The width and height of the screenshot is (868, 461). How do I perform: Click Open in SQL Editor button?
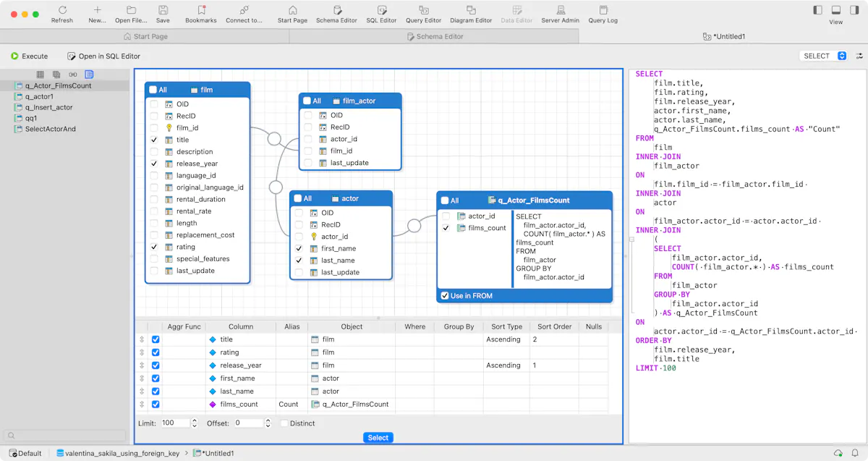tap(103, 56)
